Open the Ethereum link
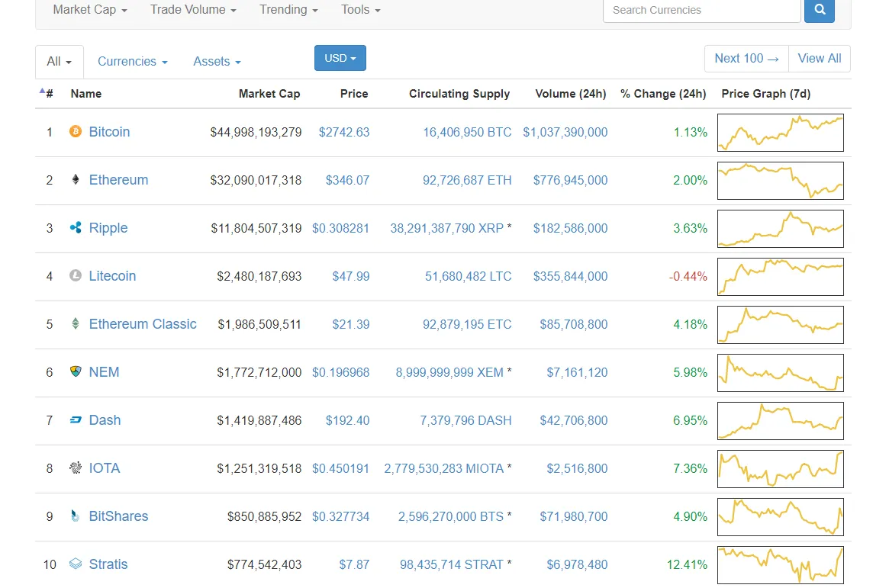The image size is (889, 588). [x=118, y=179]
